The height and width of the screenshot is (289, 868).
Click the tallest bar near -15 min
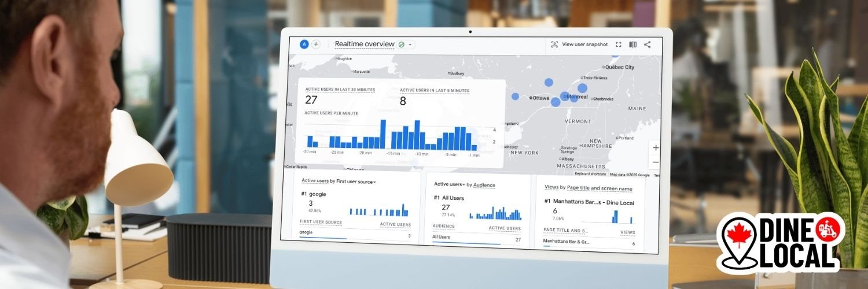(382, 134)
